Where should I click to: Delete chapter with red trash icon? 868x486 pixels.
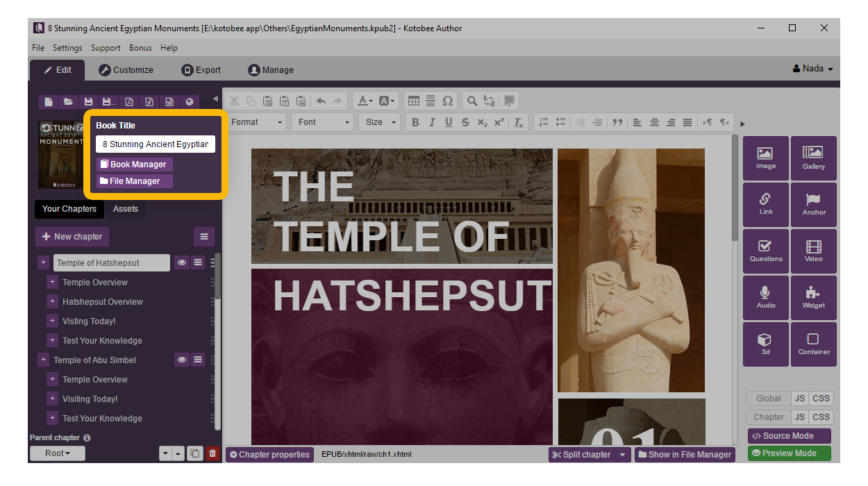(x=212, y=453)
